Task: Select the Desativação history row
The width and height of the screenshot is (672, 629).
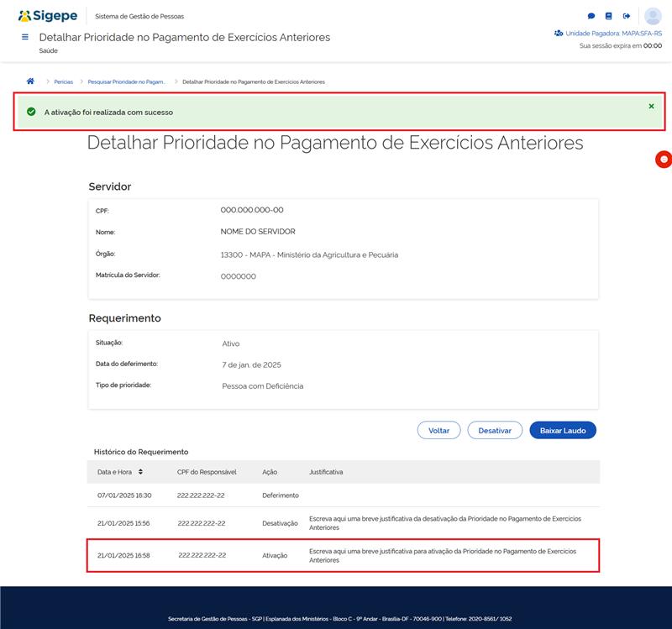Action: click(x=344, y=522)
